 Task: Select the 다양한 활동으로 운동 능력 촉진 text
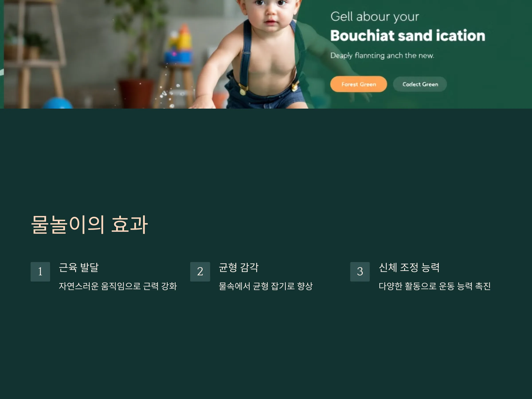[x=435, y=286]
